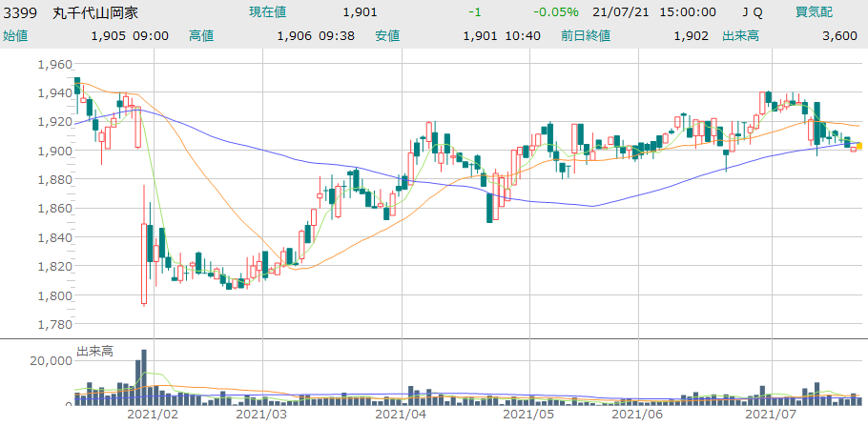The height and width of the screenshot is (426, 868).
Task: Click the tallest volume bar
Action: pos(144,376)
